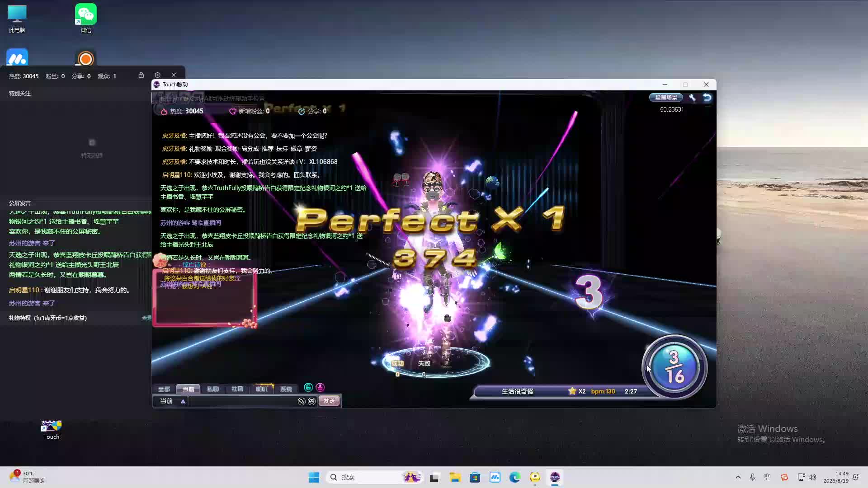Click the bpm:130 label

(603, 391)
